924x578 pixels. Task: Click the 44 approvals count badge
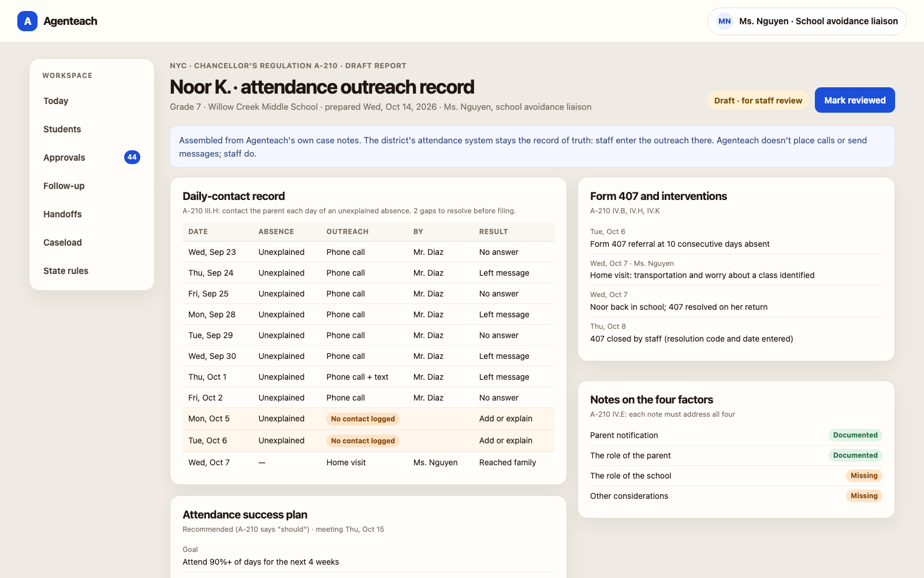(x=132, y=157)
